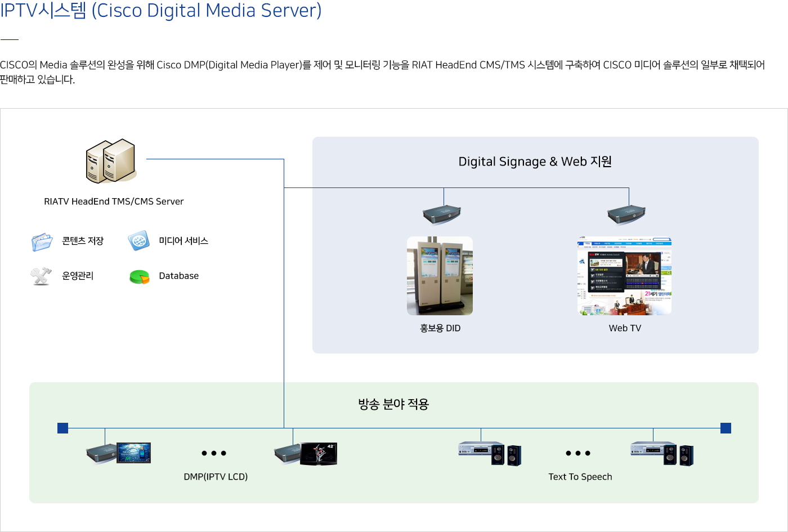The image size is (788, 532).
Task: Open the 홍보용 DID kiosk photo
Action: (x=440, y=276)
